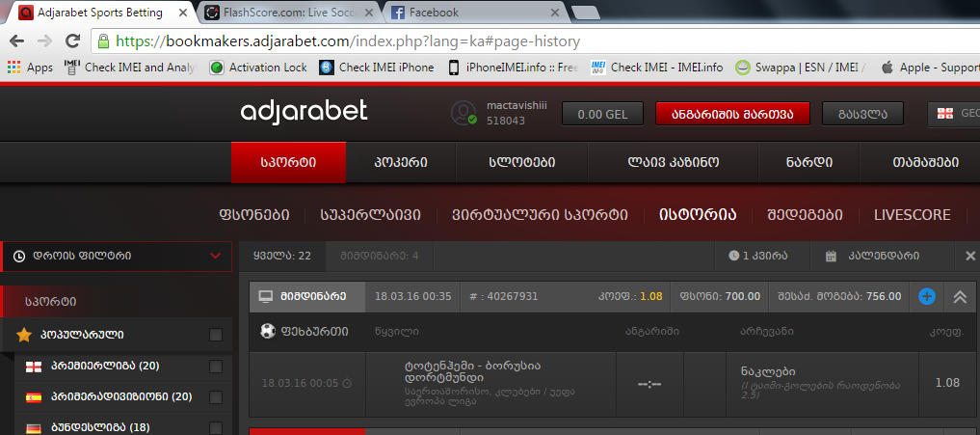Select the სლოტები main menu item

(522, 163)
